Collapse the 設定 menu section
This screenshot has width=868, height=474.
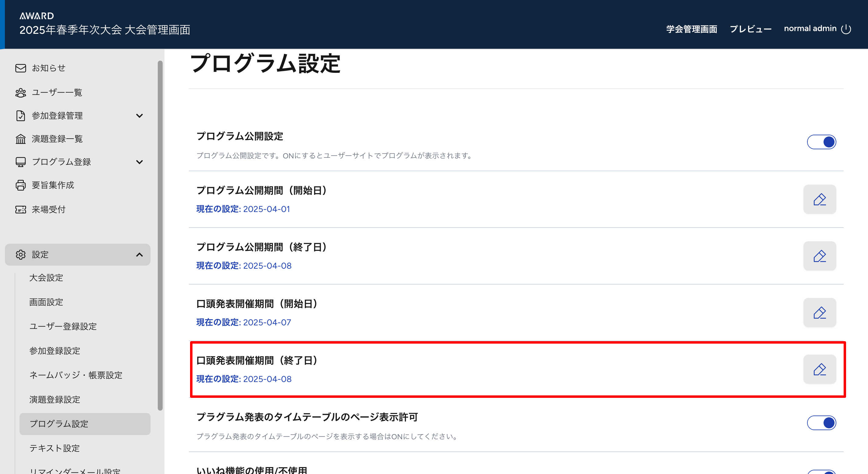point(139,255)
